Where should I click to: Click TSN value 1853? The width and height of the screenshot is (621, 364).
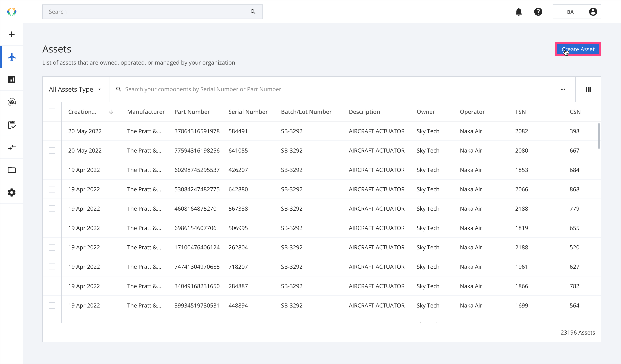[x=521, y=170]
